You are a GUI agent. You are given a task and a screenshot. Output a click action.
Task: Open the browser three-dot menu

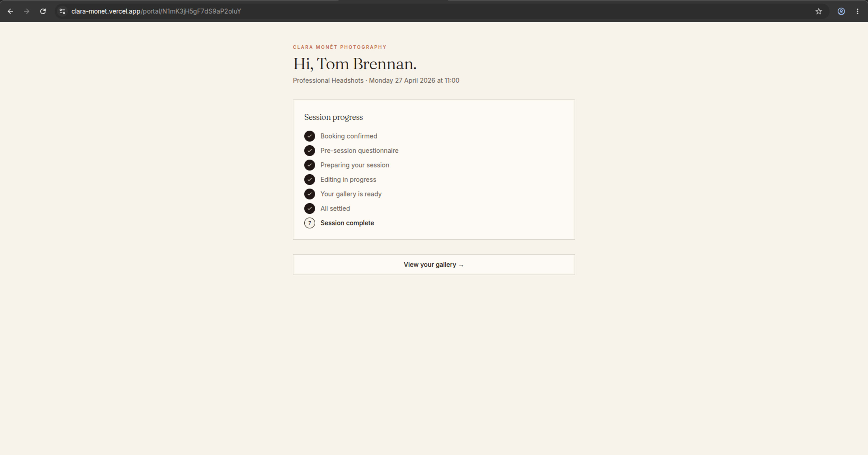click(x=858, y=12)
